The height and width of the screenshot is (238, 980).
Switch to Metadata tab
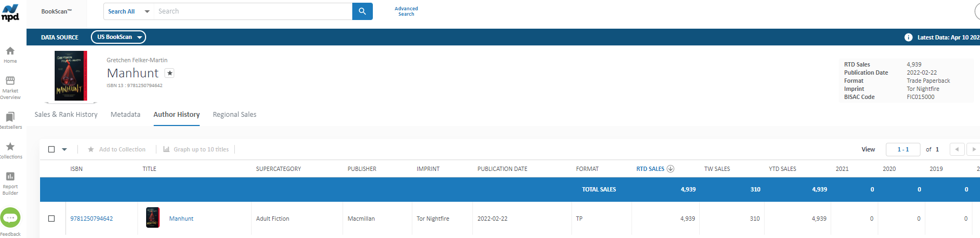[126, 115]
